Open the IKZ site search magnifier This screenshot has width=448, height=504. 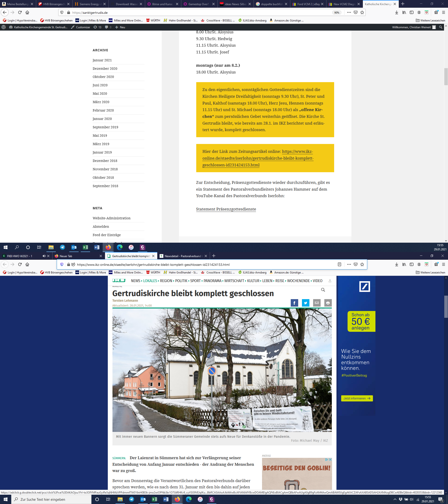coord(323,290)
